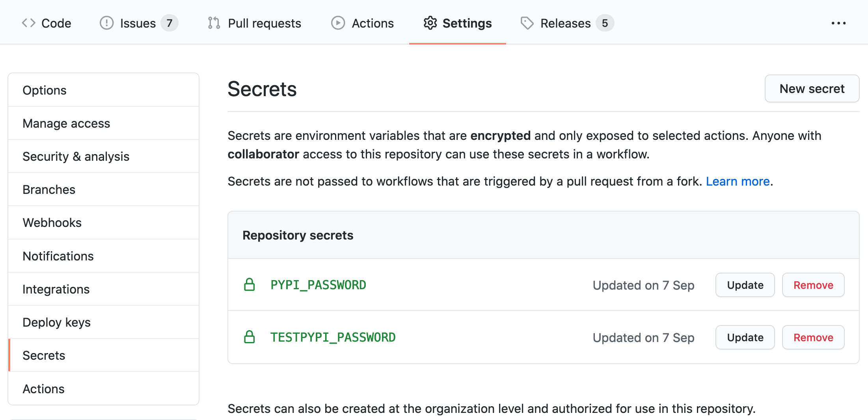
Task: Click the Pull requests branch icon
Action: click(214, 23)
